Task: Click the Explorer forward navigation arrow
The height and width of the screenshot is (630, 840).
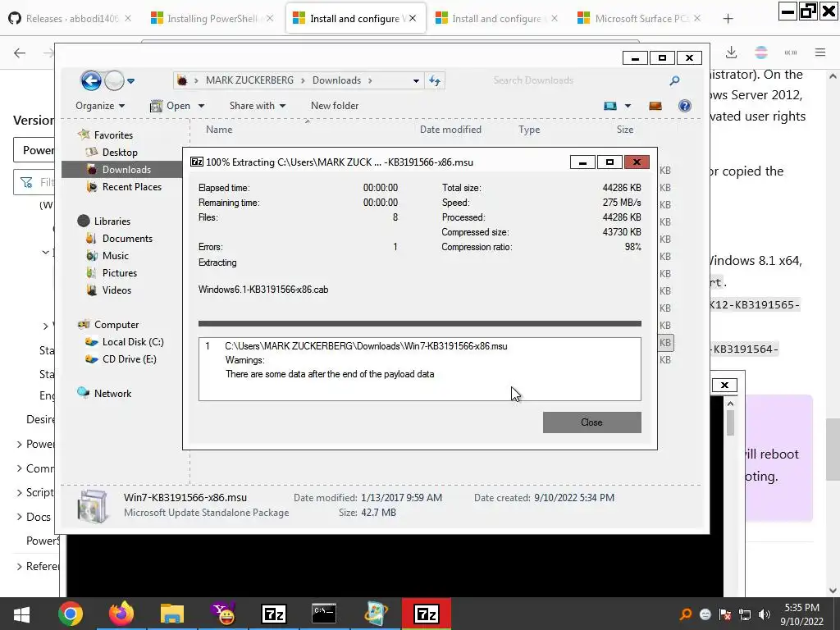Action: 114,81
